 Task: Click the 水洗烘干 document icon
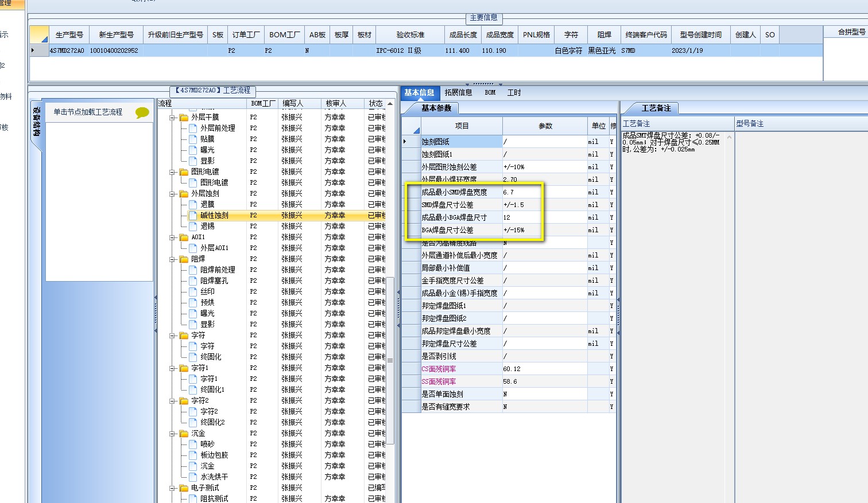tap(193, 477)
